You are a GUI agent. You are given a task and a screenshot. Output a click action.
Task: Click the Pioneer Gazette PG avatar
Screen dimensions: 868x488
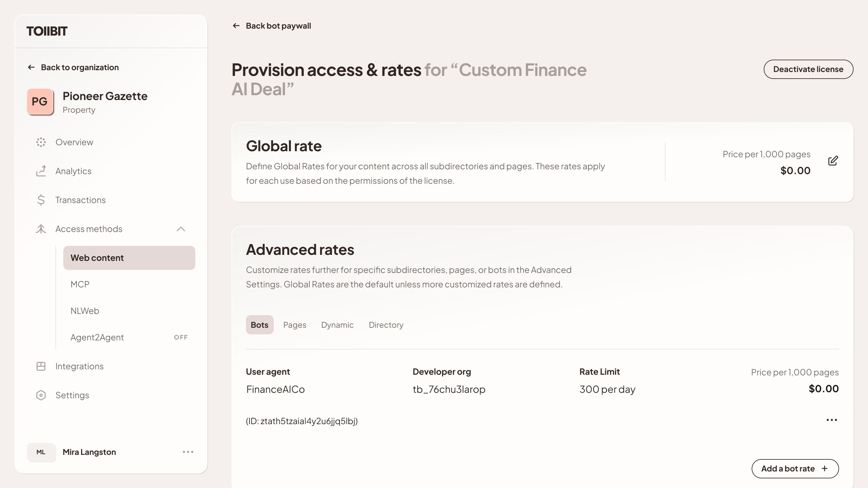click(x=40, y=102)
